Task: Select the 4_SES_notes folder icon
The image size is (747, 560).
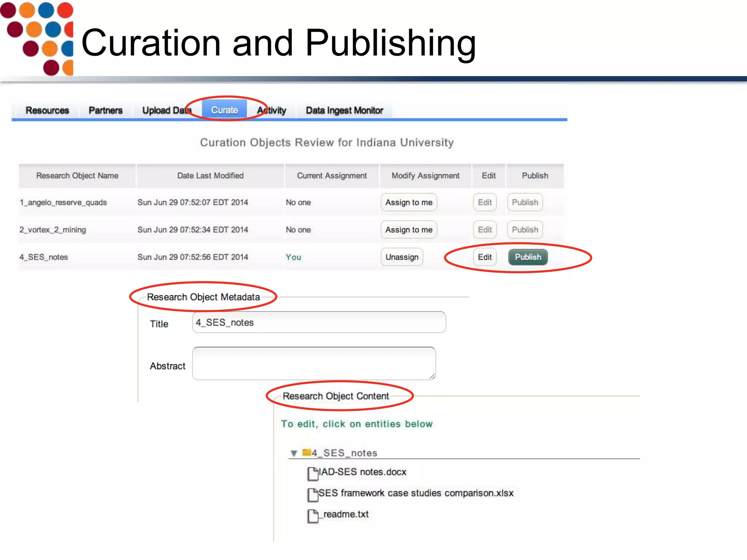Action: [306, 452]
